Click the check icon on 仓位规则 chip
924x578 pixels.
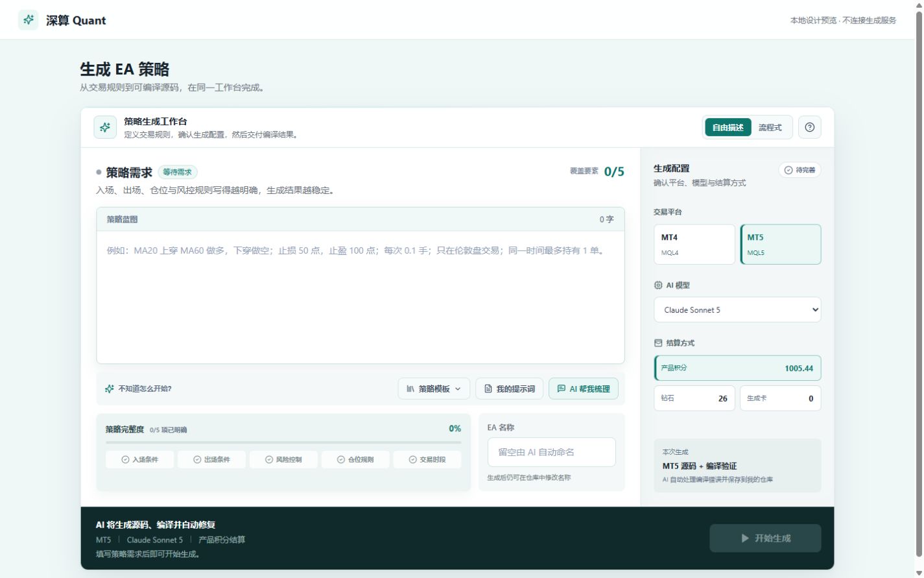coord(341,460)
